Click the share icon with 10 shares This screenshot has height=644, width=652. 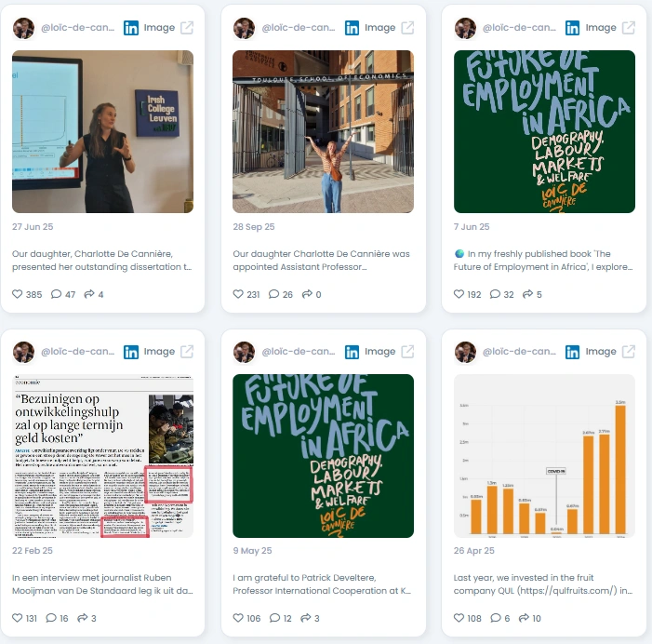524,618
